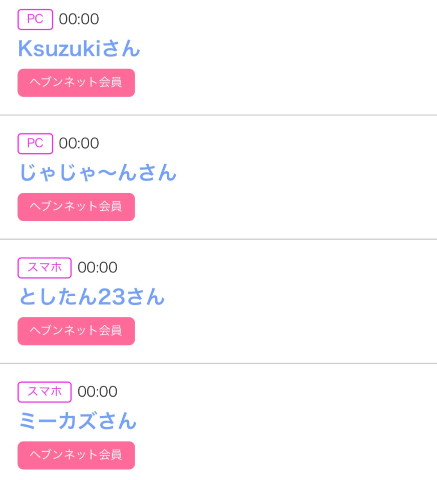Select empty area right of ミーカズさん name

(x=287, y=421)
